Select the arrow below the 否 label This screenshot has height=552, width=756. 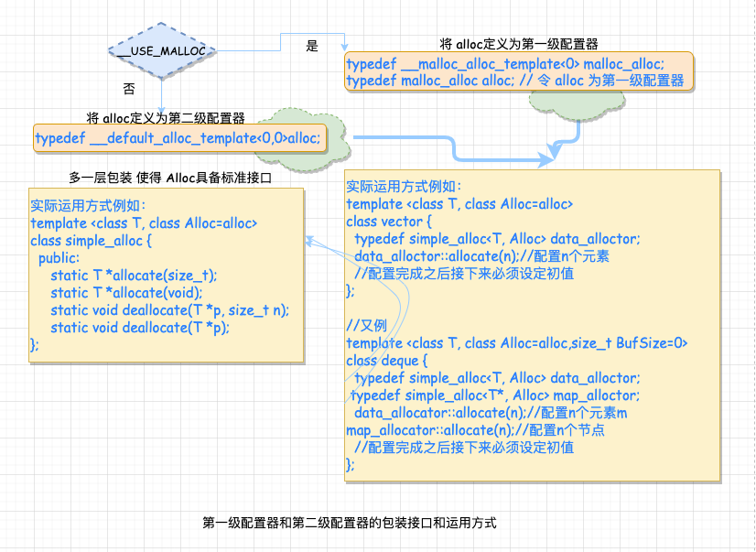[162, 96]
